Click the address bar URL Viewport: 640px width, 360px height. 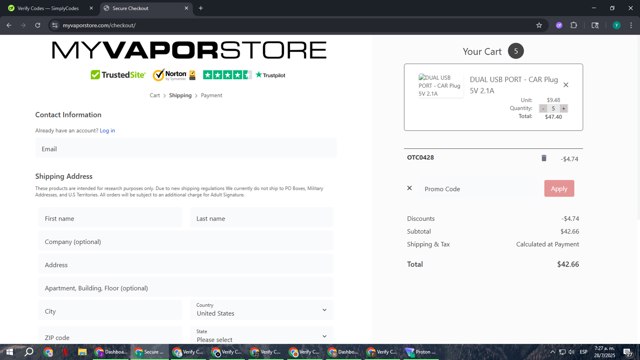pyautogui.click(x=99, y=25)
